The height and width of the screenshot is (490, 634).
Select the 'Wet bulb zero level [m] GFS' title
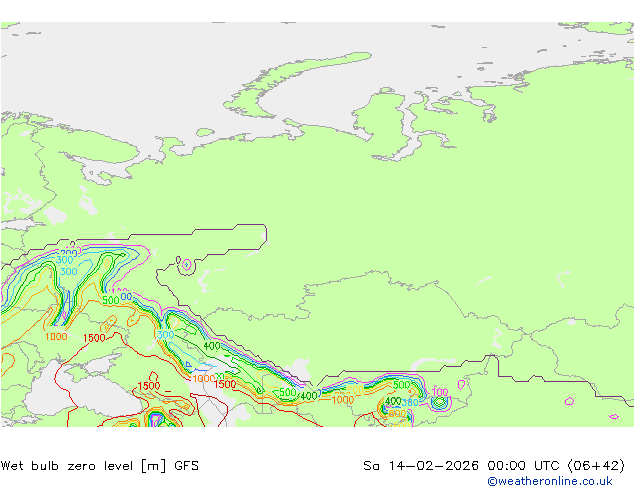coord(100,466)
